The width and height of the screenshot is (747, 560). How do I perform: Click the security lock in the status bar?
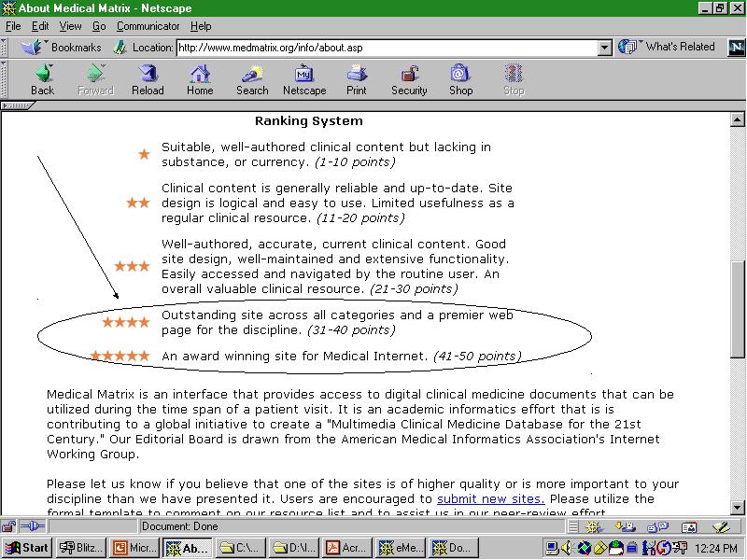point(8,526)
